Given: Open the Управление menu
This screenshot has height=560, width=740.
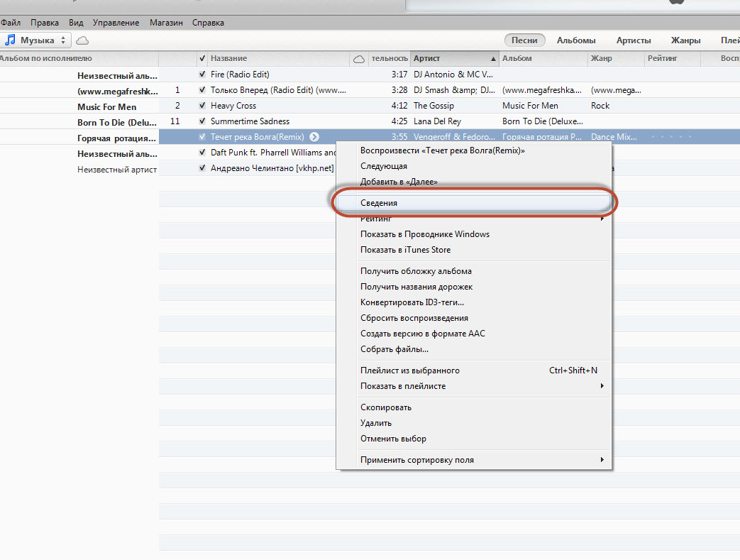Looking at the screenshot, I should coord(116,23).
